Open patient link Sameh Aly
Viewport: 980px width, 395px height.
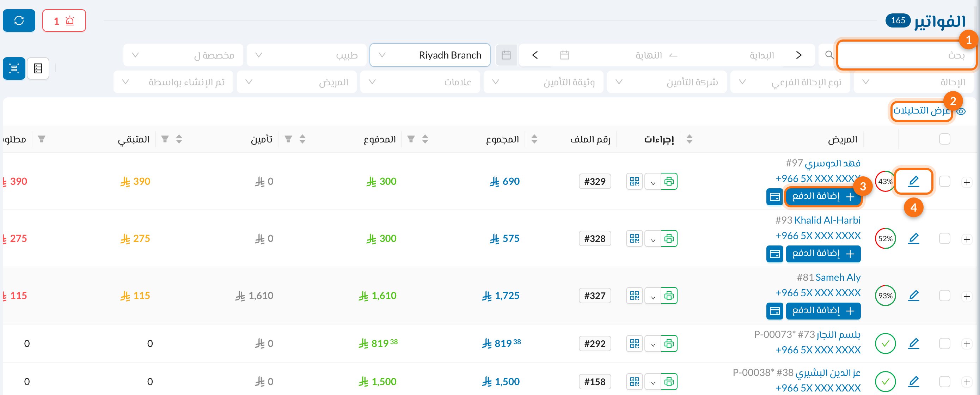838,278
